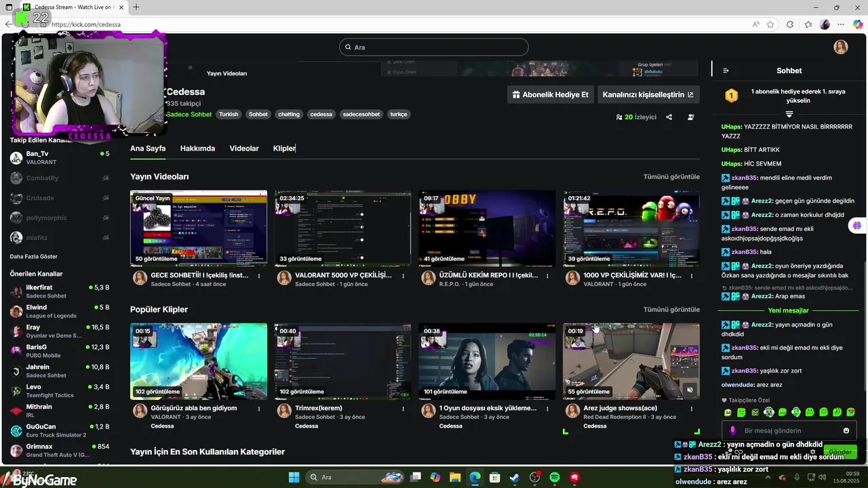Open the Sadece Sohbet category link
This screenshot has height=488, width=868.
pyautogui.click(x=189, y=115)
